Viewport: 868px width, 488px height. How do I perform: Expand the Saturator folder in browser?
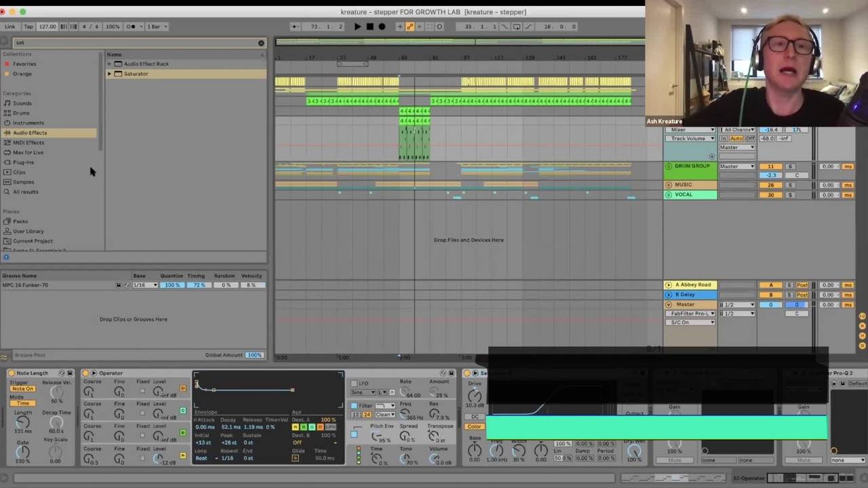109,74
